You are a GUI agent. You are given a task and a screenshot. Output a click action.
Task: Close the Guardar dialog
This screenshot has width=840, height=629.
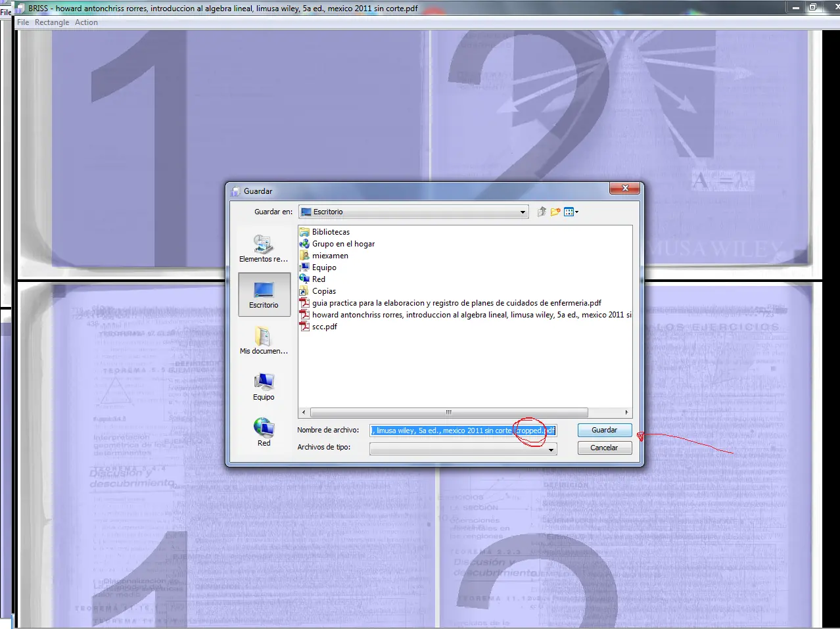pyautogui.click(x=625, y=189)
